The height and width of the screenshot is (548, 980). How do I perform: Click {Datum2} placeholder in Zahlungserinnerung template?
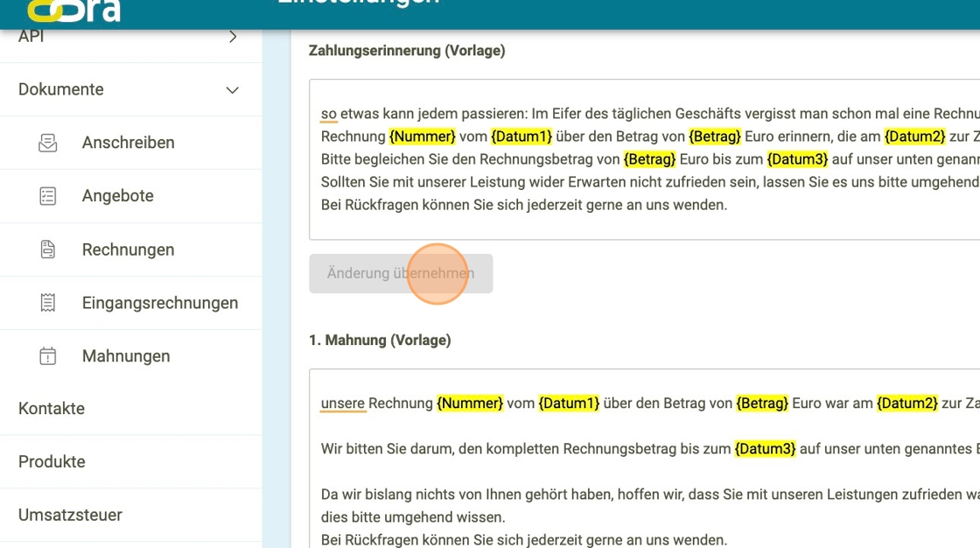pos(914,137)
